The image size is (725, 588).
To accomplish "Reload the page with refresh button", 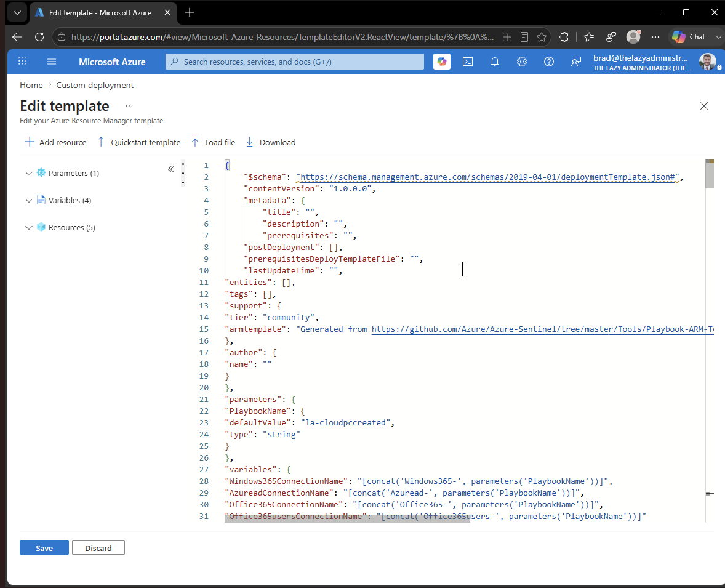I will [39, 37].
